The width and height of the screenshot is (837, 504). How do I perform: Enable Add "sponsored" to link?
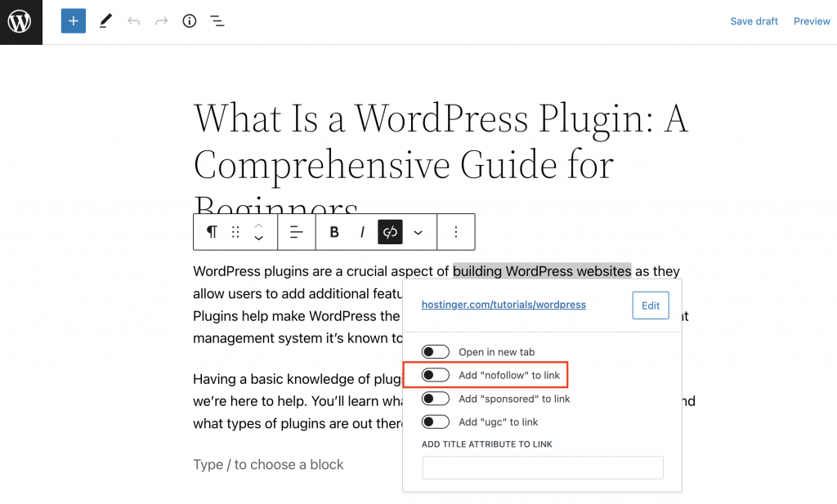click(436, 398)
